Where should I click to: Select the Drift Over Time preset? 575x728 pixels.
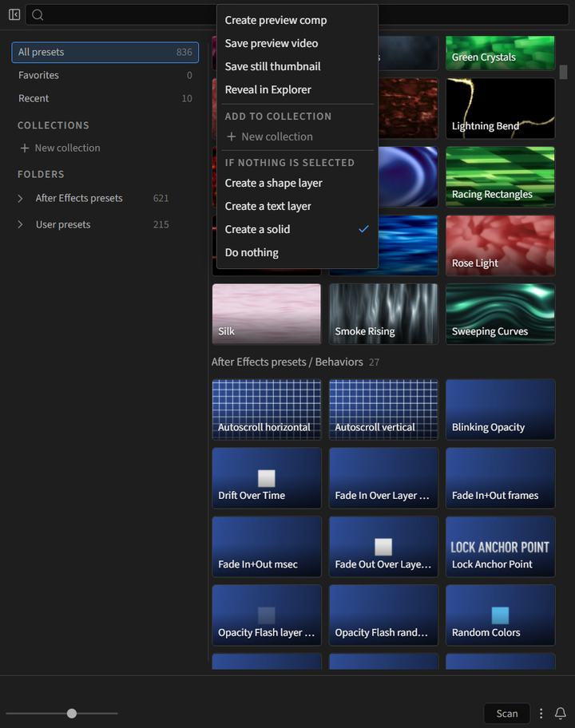pos(267,478)
